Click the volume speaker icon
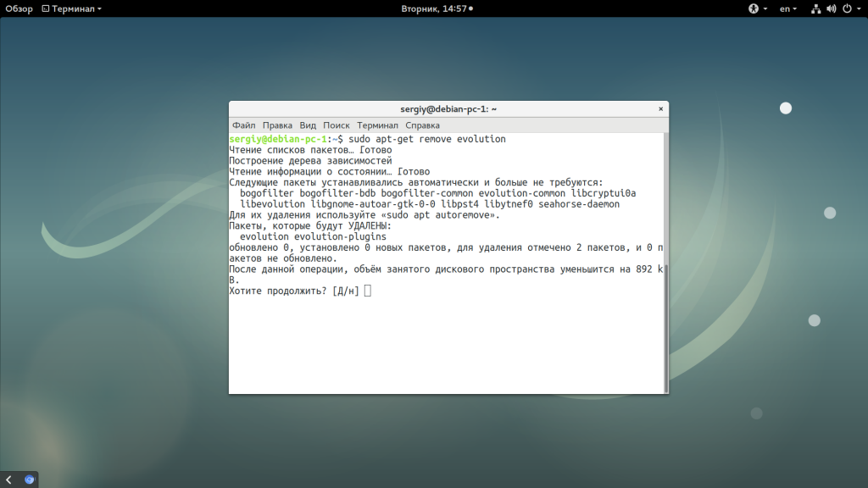This screenshot has width=868, height=488. coord(831,8)
